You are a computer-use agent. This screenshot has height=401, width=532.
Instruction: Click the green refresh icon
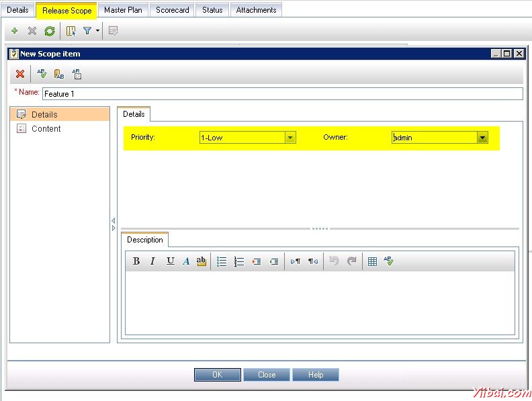point(50,31)
